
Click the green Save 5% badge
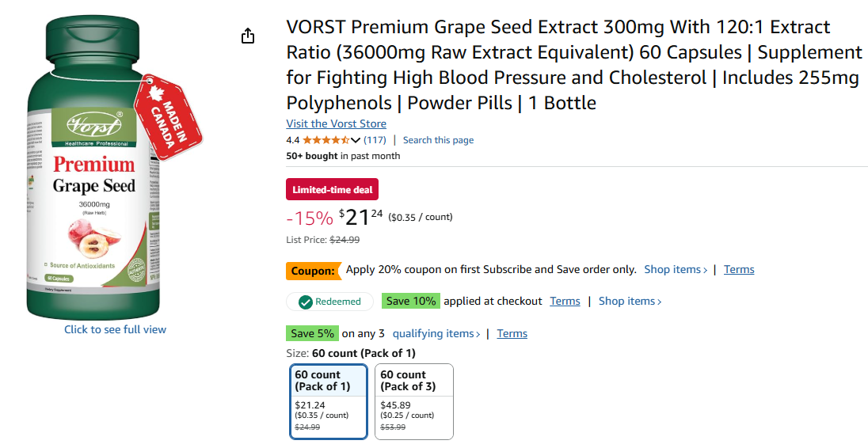point(312,333)
